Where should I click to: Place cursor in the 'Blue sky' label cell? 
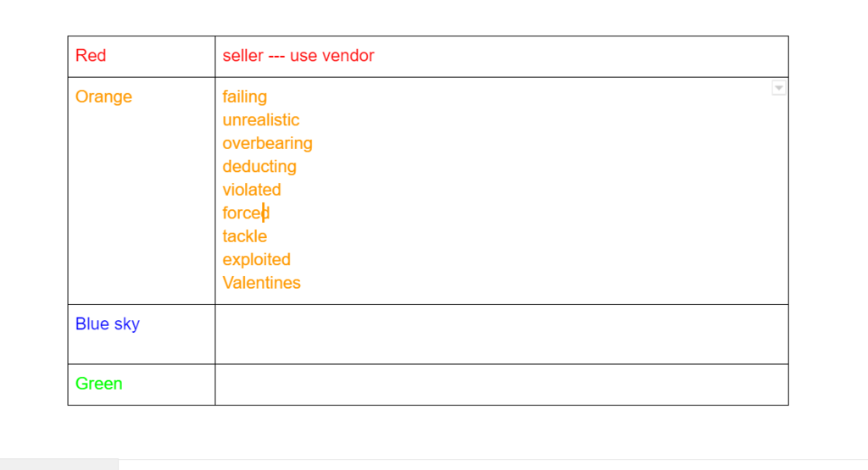click(x=142, y=334)
